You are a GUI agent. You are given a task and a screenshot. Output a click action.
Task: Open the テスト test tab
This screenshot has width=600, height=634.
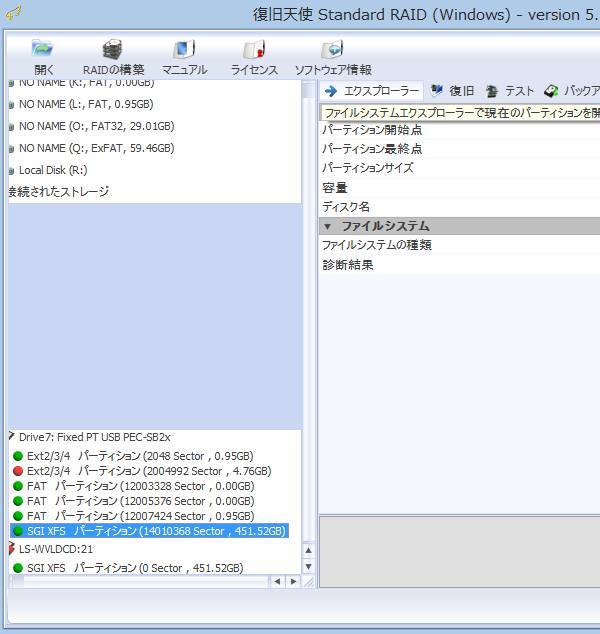pyautogui.click(x=511, y=91)
